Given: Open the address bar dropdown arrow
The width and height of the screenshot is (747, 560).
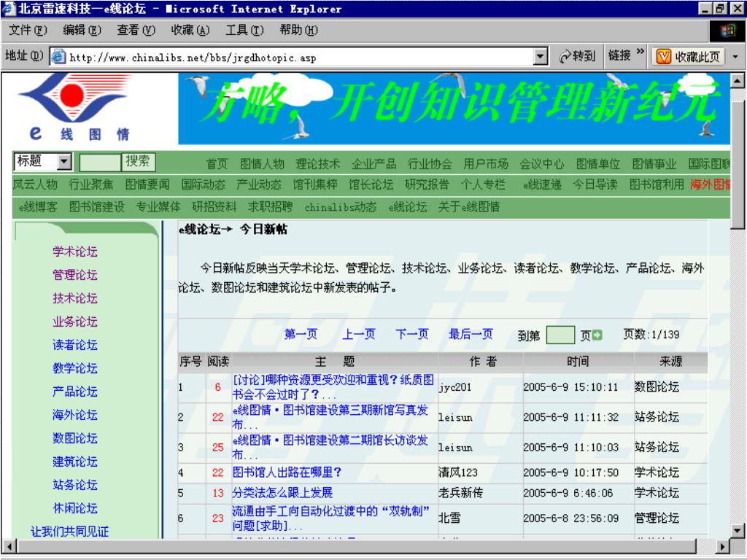Looking at the screenshot, I should click(x=540, y=57).
